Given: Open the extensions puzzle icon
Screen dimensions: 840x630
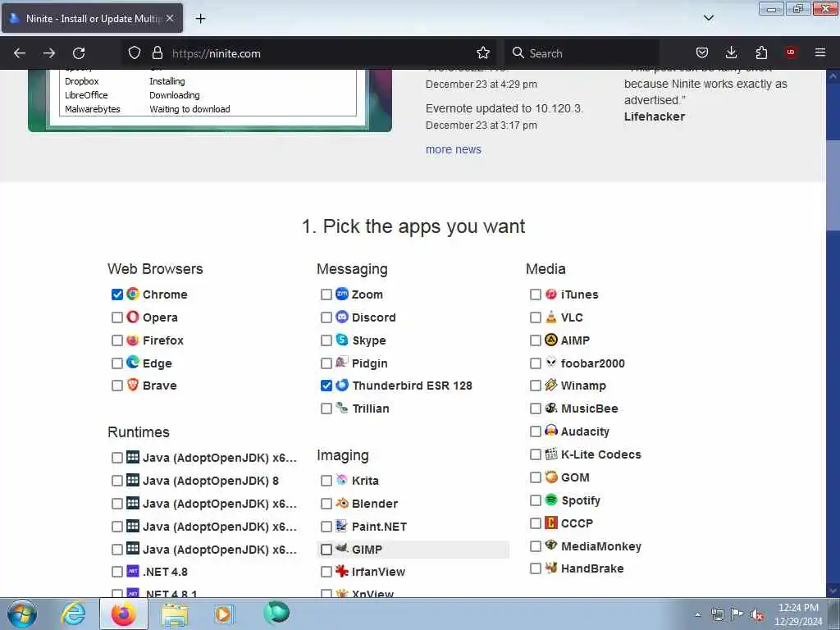Looking at the screenshot, I should tap(761, 52).
